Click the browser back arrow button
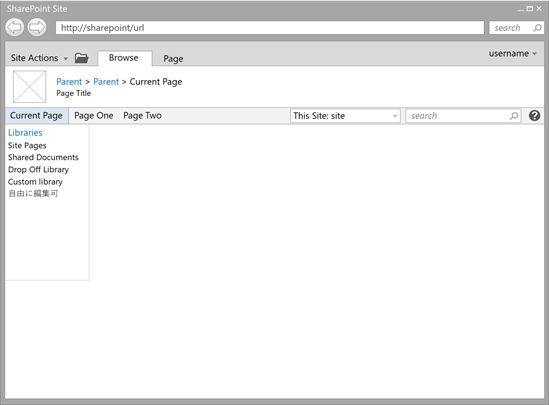 click(15, 27)
